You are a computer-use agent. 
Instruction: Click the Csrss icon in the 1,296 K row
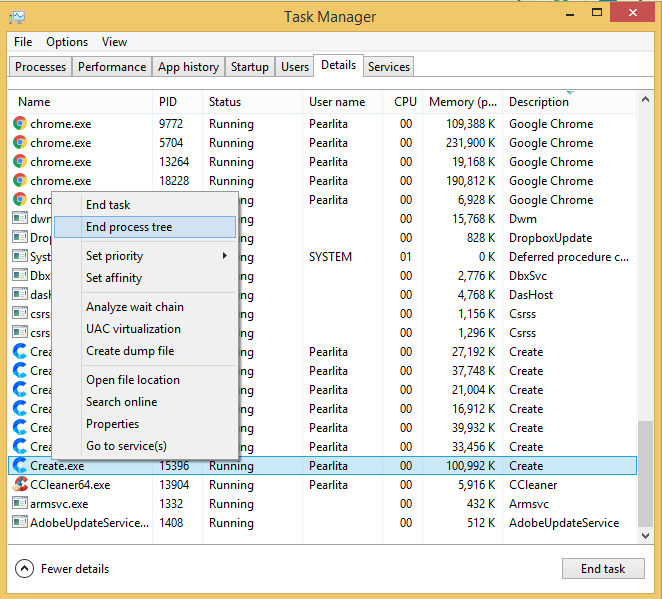[x=20, y=332]
